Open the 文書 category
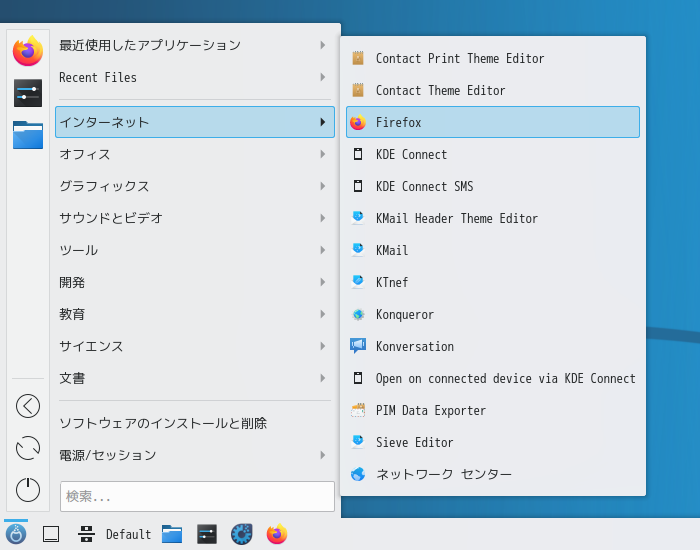700x550 pixels. coord(195,378)
